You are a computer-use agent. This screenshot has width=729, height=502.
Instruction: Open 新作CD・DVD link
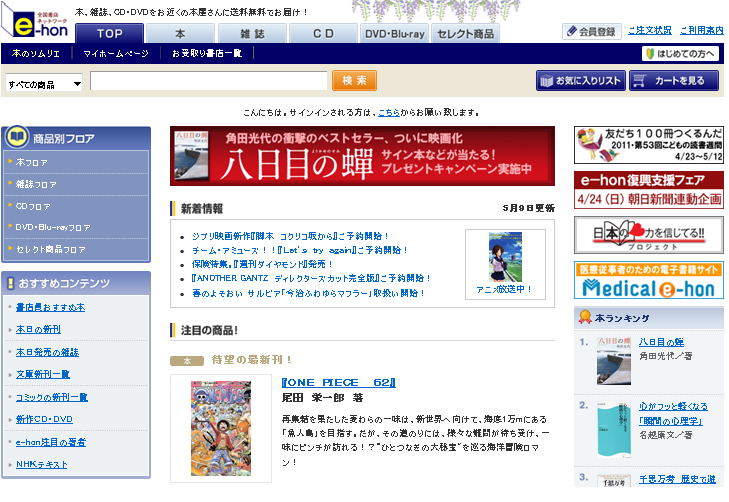(x=44, y=419)
